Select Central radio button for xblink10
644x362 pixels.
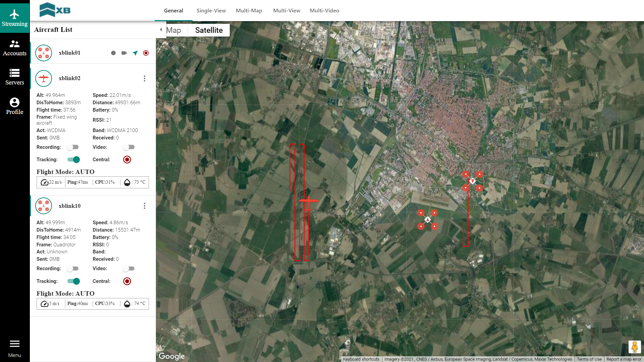(127, 281)
